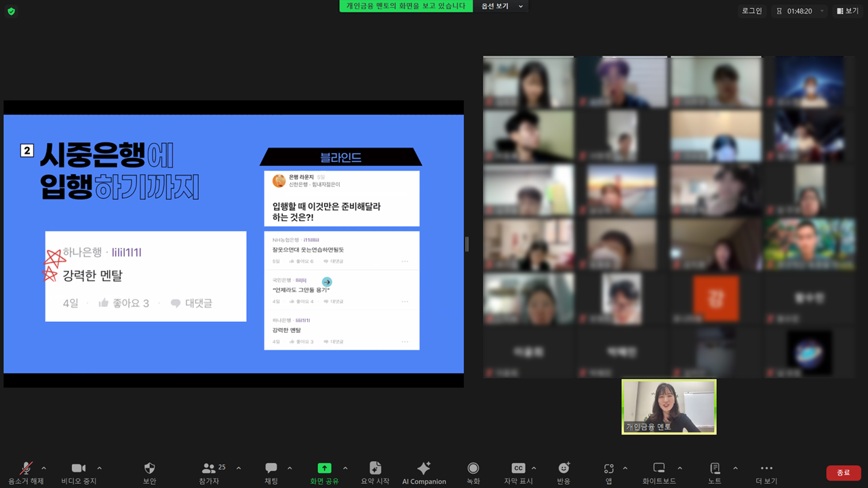
Task: Start sharing with green 화면 공유 icon
Action: point(325,468)
